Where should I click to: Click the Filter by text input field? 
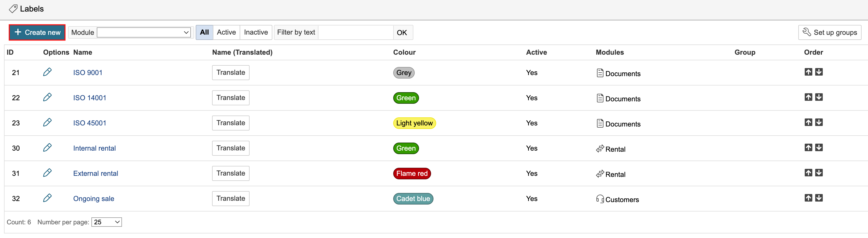355,33
